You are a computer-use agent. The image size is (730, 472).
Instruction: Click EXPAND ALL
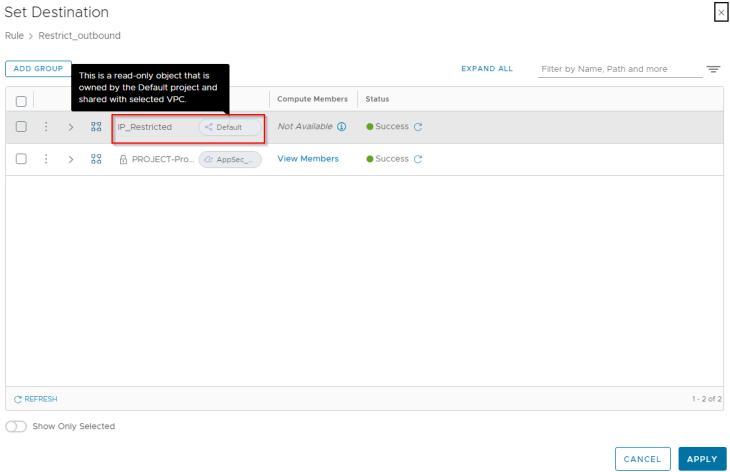pyautogui.click(x=487, y=68)
